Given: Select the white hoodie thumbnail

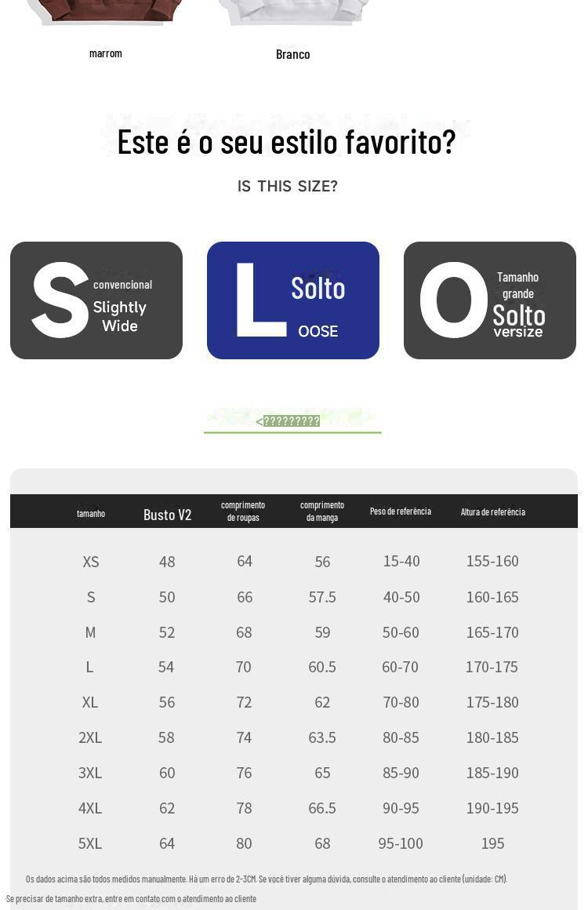Looking at the screenshot, I should [292, 11].
